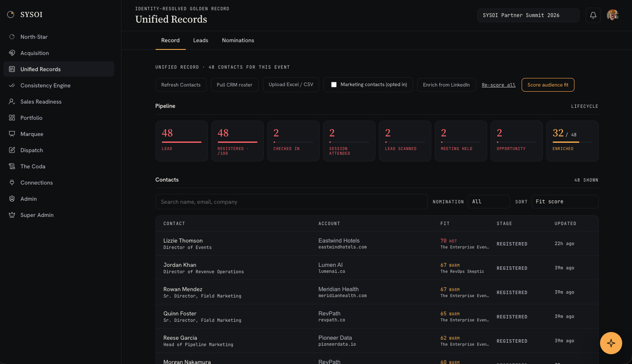Click Score audience fit button

(x=548, y=85)
